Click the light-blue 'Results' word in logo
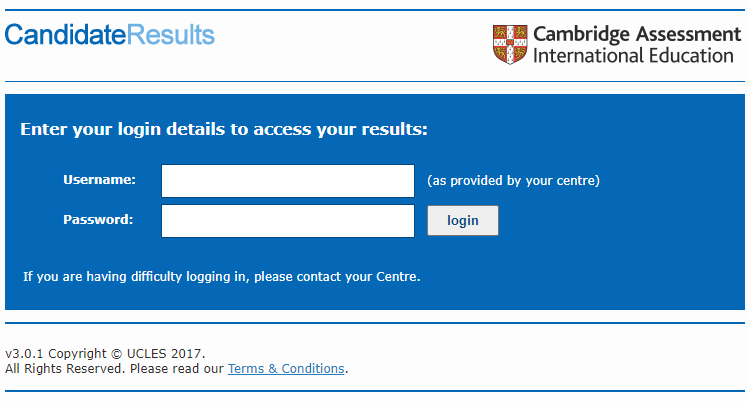The width and height of the screenshot is (748, 401). tap(171, 35)
